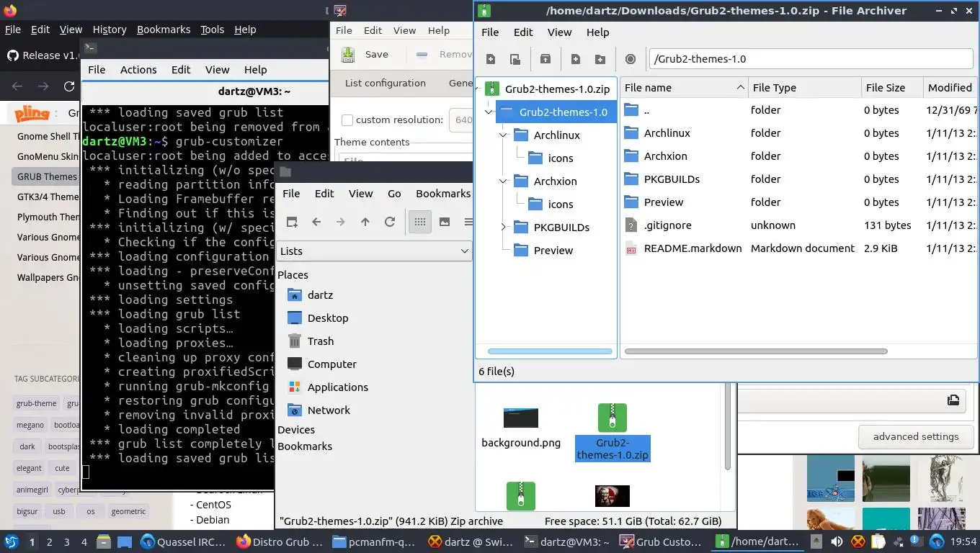Click the File Size column header
This screenshot has width=980, height=553.
[892, 88]
